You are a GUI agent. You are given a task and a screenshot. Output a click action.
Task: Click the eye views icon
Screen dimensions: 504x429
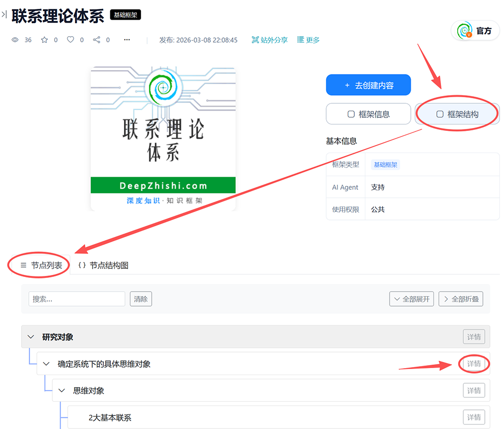click(x=15, y=40)
